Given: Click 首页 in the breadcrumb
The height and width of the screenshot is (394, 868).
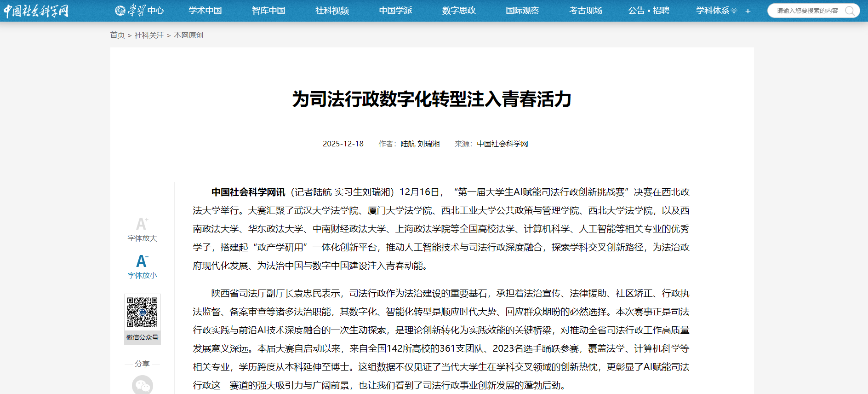Looking at the screenshot, I should [x=117, y=35].
